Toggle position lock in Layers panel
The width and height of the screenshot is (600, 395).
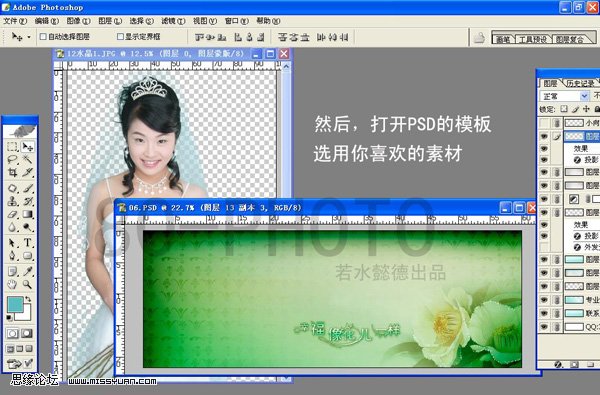pyautogui.click(x=586, y=109)
